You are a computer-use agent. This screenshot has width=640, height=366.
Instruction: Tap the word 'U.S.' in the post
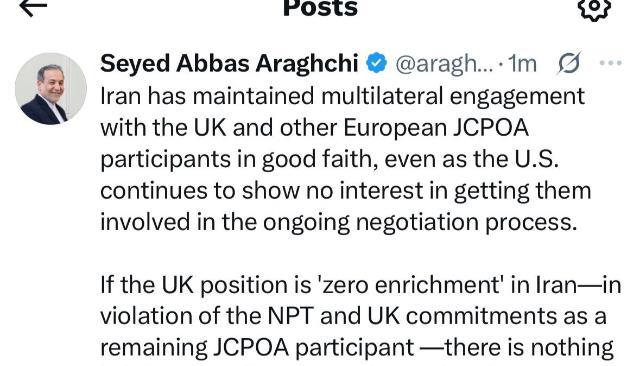536,159
